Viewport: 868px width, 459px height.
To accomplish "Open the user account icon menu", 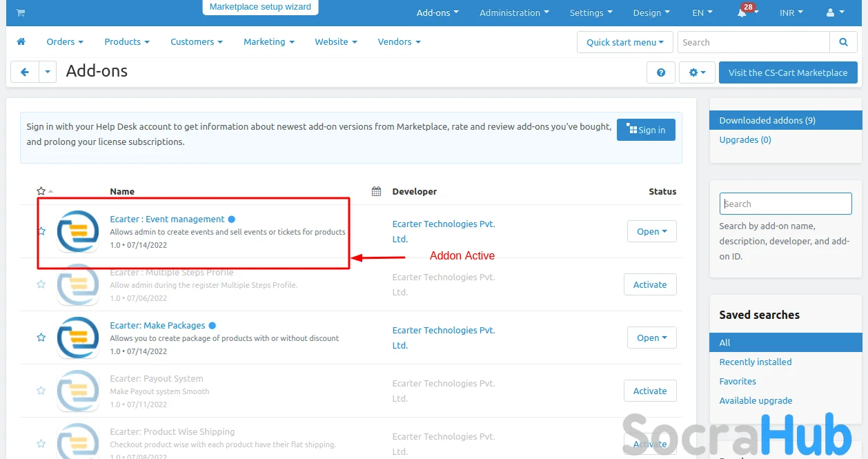I will point(834,13).
